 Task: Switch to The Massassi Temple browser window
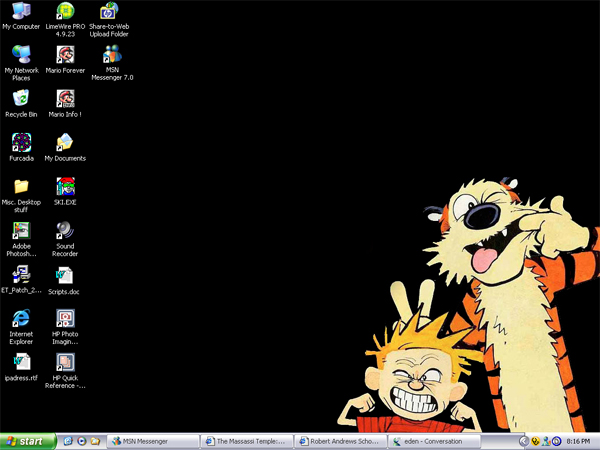(247, 441)
